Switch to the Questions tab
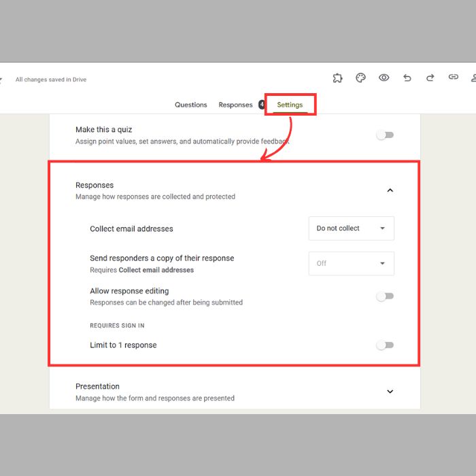This screenshot has width=476, height=476. (x=190, y=105)
